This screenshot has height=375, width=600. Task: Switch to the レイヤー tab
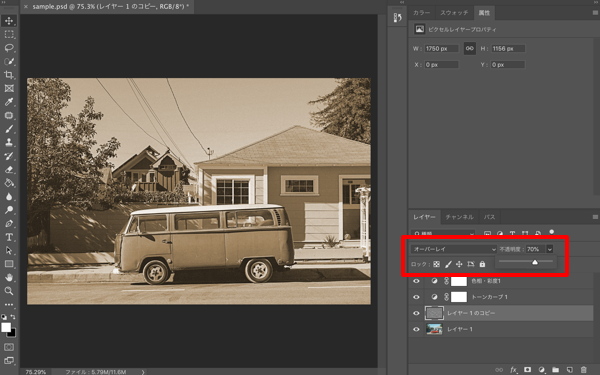tap(424, 217)
